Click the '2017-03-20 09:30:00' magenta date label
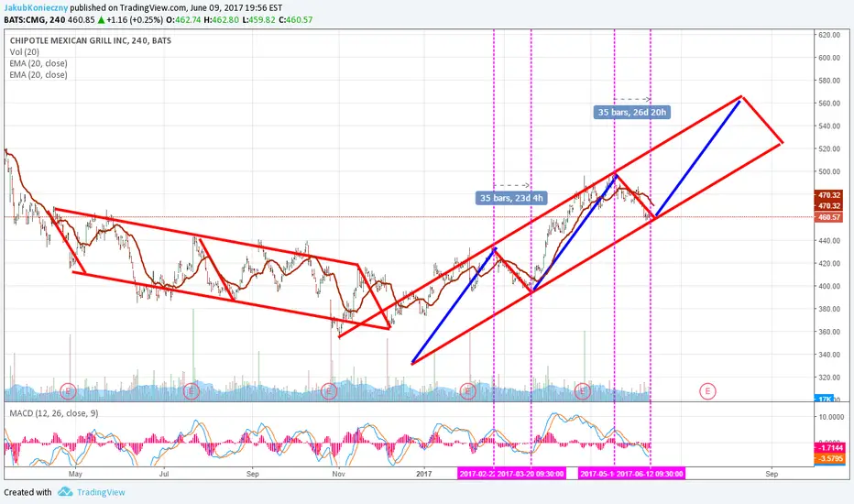This screenshot has height=504, width=854. click(531, 474)
